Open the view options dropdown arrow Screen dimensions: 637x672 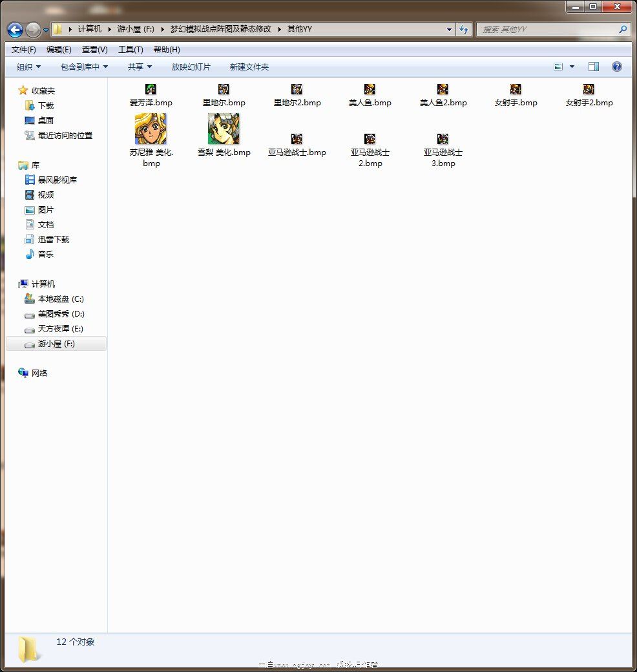(x=572, y=67)
